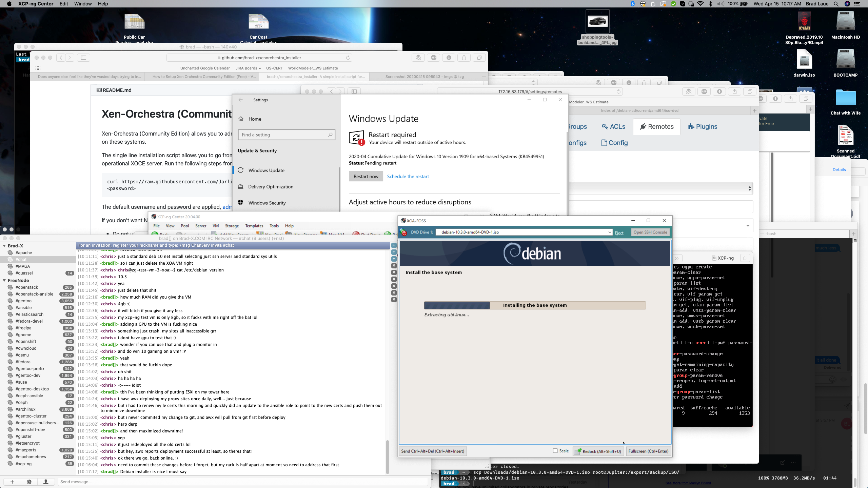Open the Window menu in macOS menu bar
The width and height of the screenshot is (868, 488).
coord(83,4)
